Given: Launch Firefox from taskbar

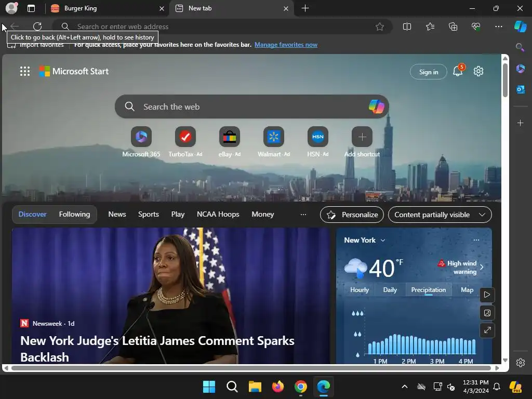Looking at the screenshot, I should click(278, 387).
